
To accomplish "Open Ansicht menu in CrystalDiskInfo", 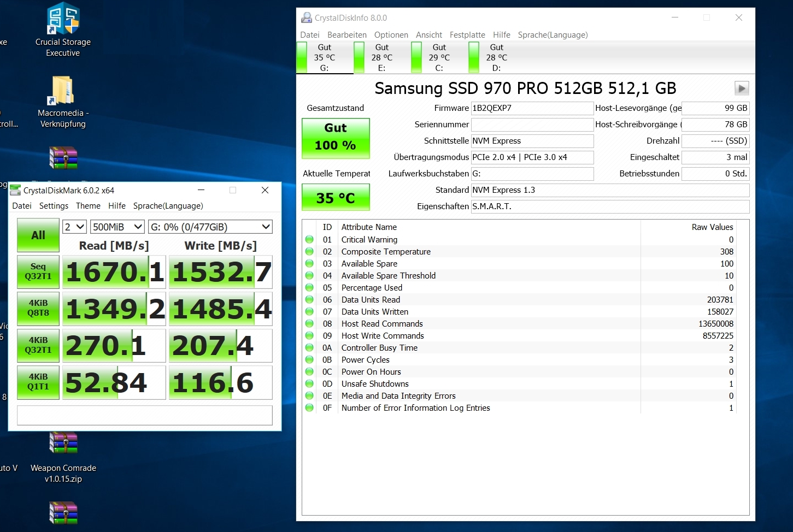I will tap(429, 35).
